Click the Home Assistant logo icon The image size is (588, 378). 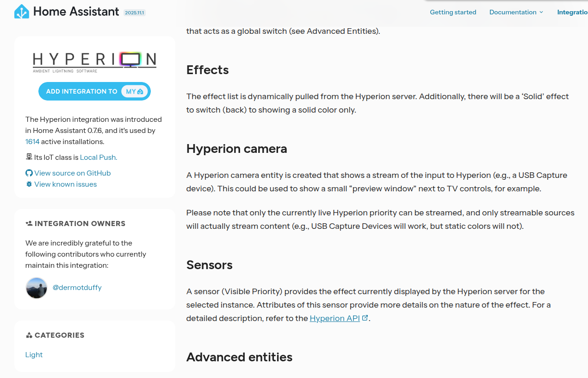(22, 12)
